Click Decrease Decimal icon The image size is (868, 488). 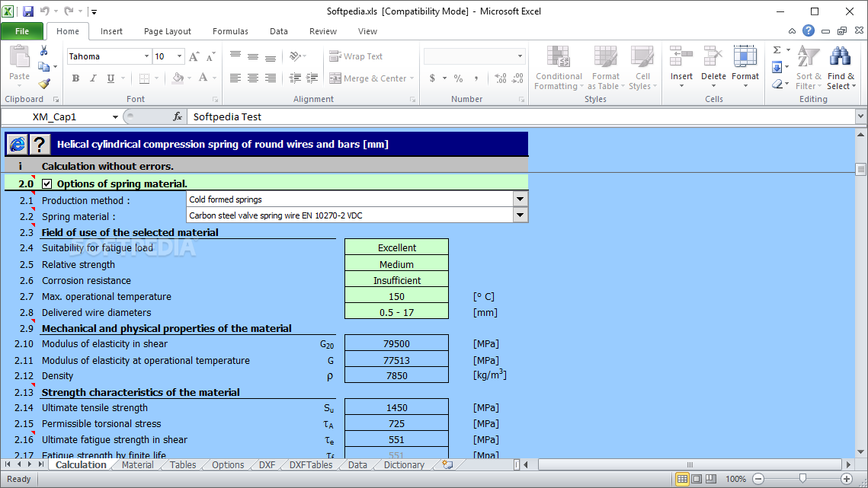[x=517, y=78]
